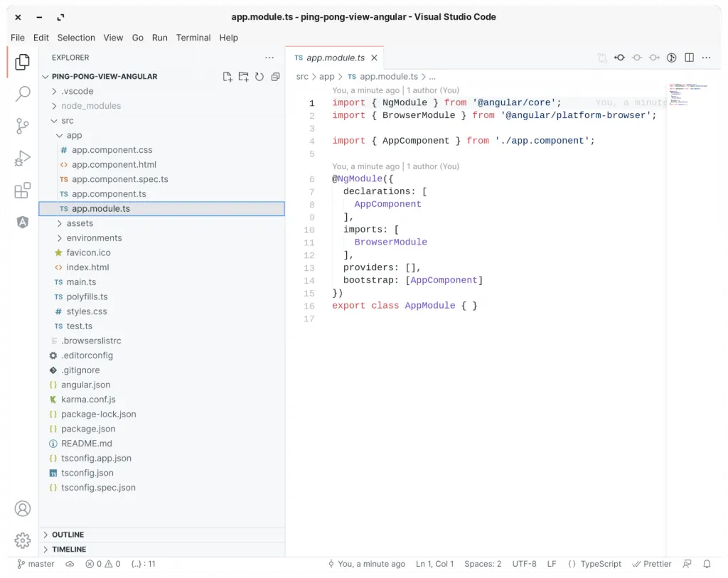Expand the OUTLINE panel
This screenshot has height=578, width=728.
[x=161, y=535]
